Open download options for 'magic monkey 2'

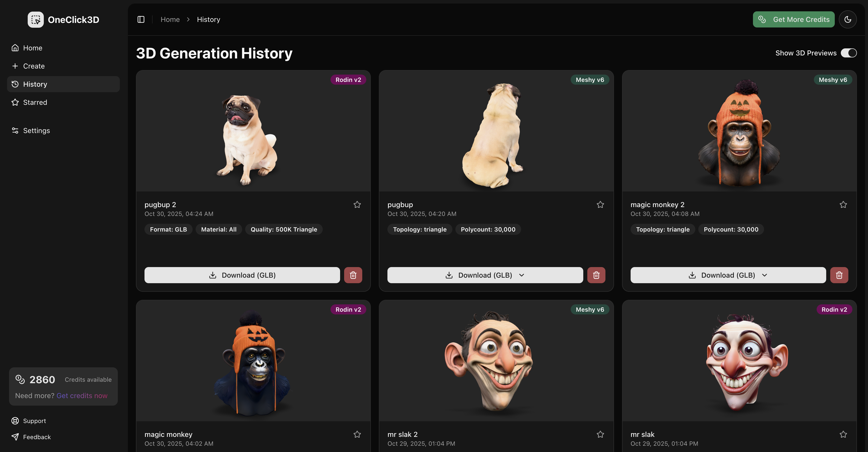(764, 275)
